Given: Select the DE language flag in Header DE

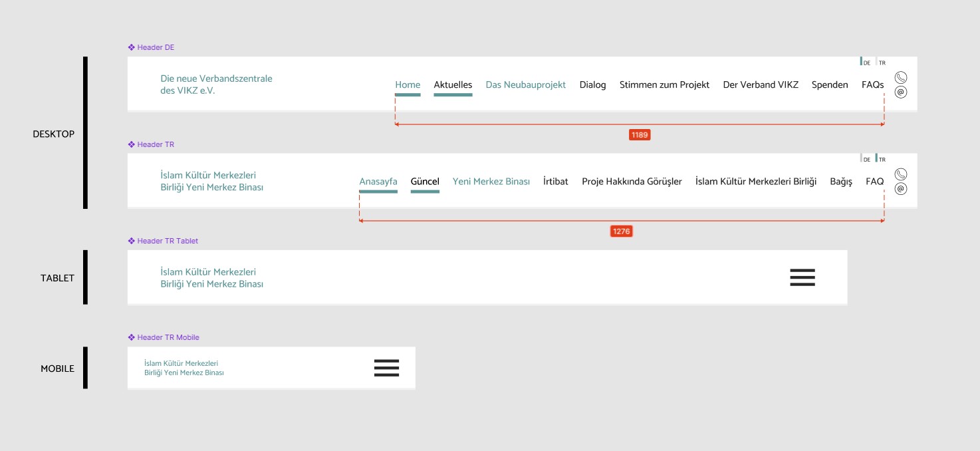Looking at the screenshot, I should coord(866,63).
